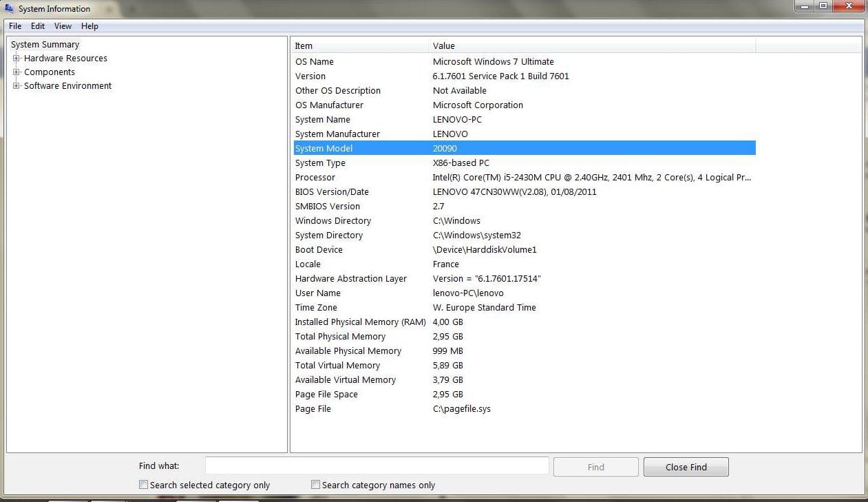Maximize the System Information window
This screenshot has height=502, width=868.
pos(823,6)
